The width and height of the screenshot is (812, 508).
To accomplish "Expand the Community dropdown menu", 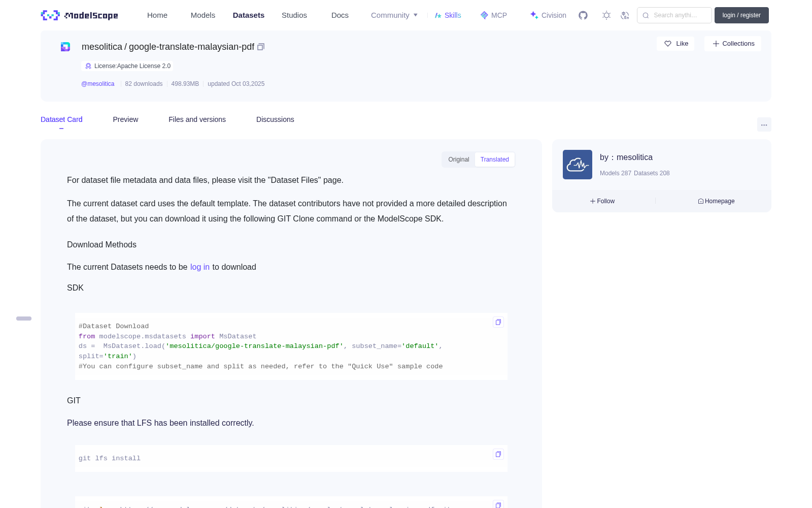I will tap(394, 15).
